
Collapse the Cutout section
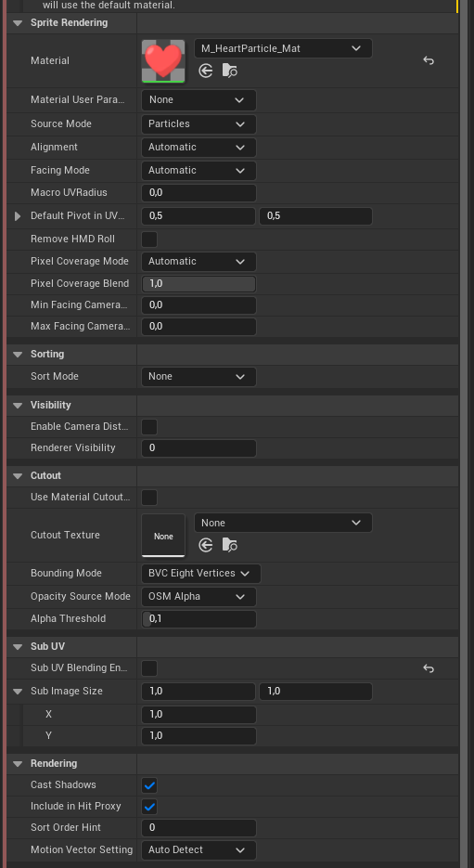pos(18,476)
